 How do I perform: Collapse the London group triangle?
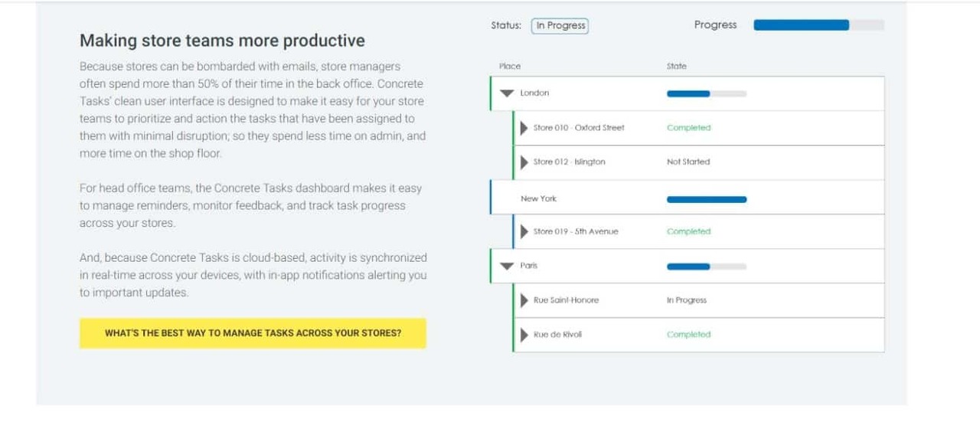tap(506, 93)
